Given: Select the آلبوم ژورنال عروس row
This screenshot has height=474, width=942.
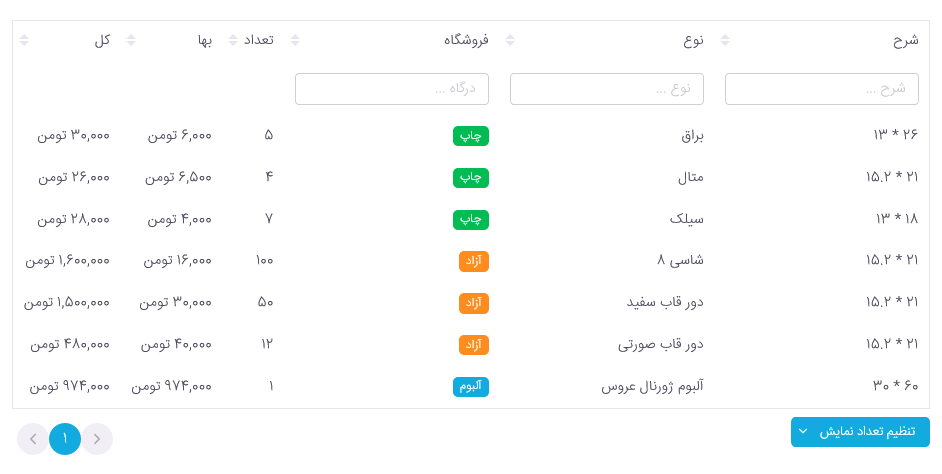Looking at the screenshot, I should point(471,387).
